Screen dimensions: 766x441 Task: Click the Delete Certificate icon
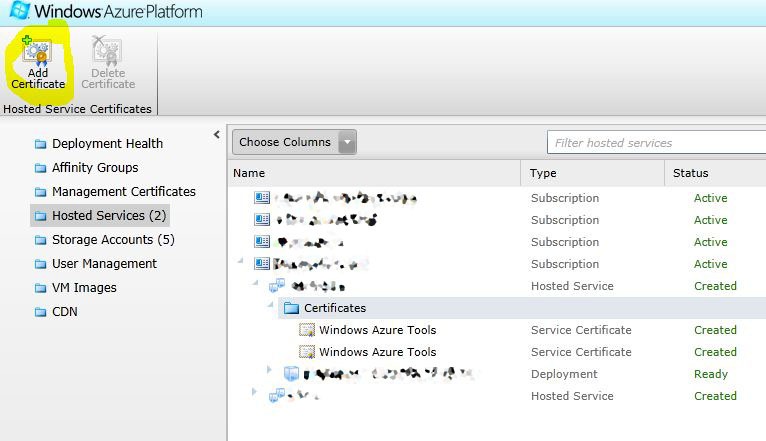(x=106, y=50)
